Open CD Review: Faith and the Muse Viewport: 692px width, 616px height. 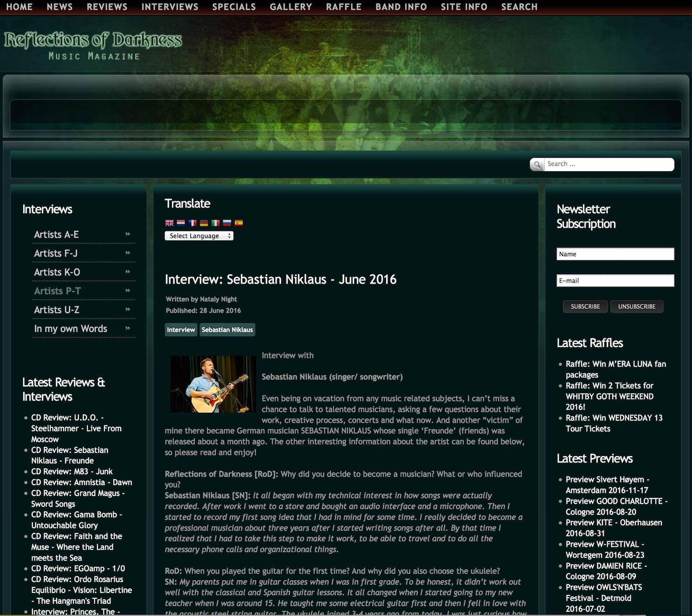[x=77, y=547]
